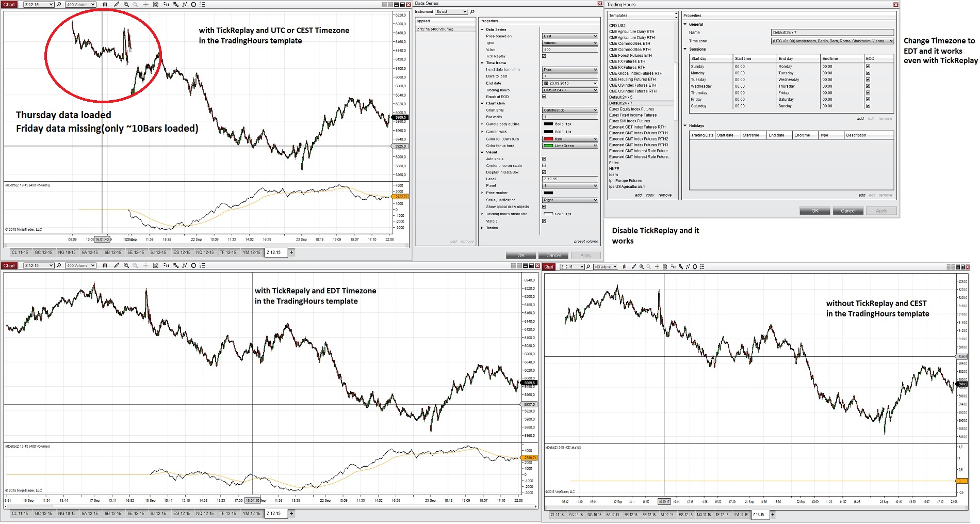Zoom in on the lower-right chart
This screenshot has width=980, height=524.
pyautogui.click(x=642, y=267)
